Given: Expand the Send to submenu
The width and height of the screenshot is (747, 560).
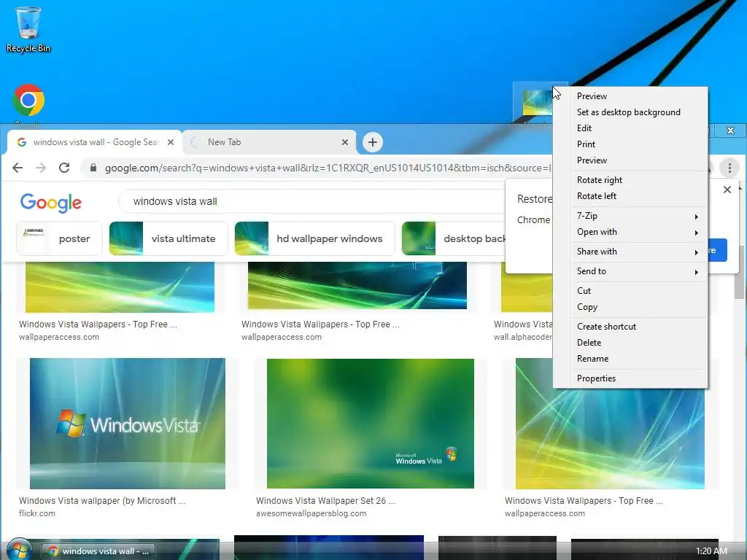Looking at the screenshot, I should 630,271.
